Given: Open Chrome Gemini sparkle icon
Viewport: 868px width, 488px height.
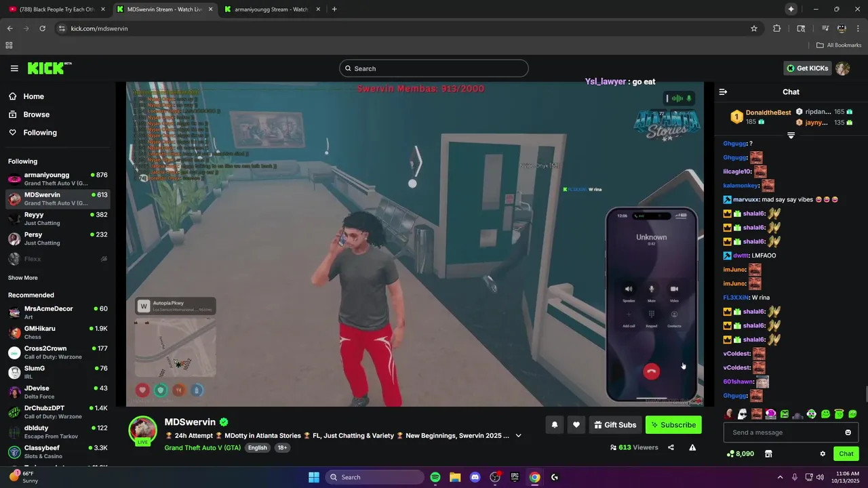Looking at the screenshot, I should 791,9.
